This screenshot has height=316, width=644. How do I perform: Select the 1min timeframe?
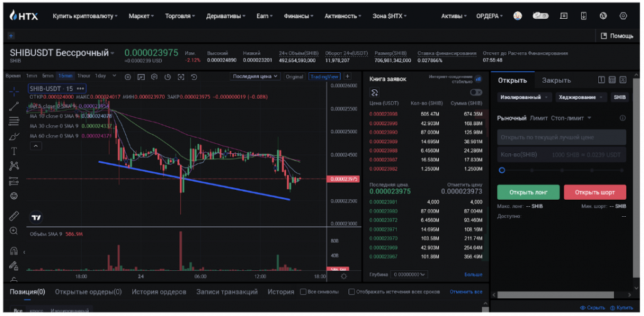(31, 76)
